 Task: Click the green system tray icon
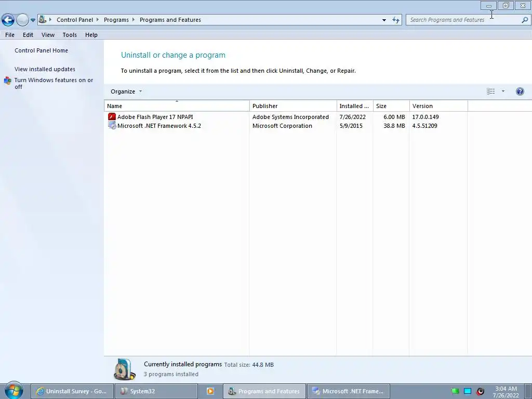click(455, 391)
